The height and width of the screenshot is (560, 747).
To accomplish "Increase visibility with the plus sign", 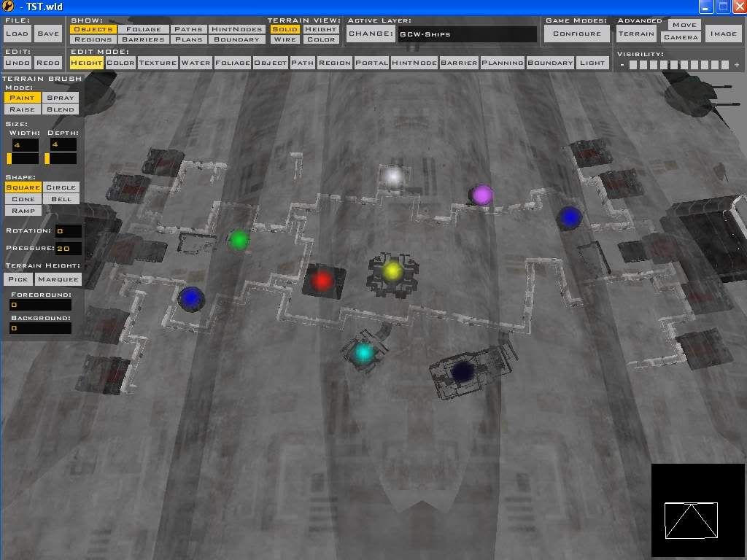I will click(x=737, y=65).
